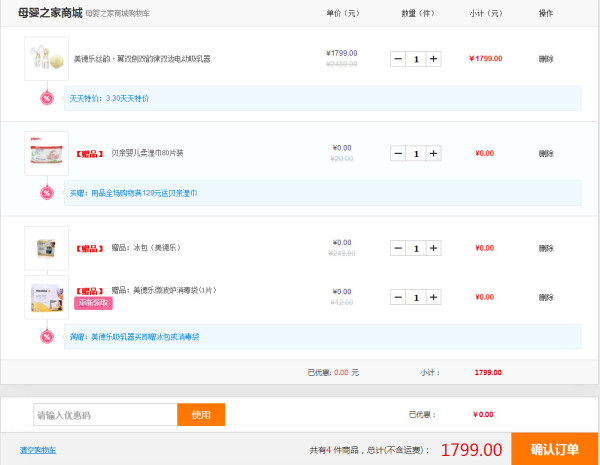Click the 母婴之家商城 store title
Viewport: 600px width, 465px height.
(x=50, y=13)
